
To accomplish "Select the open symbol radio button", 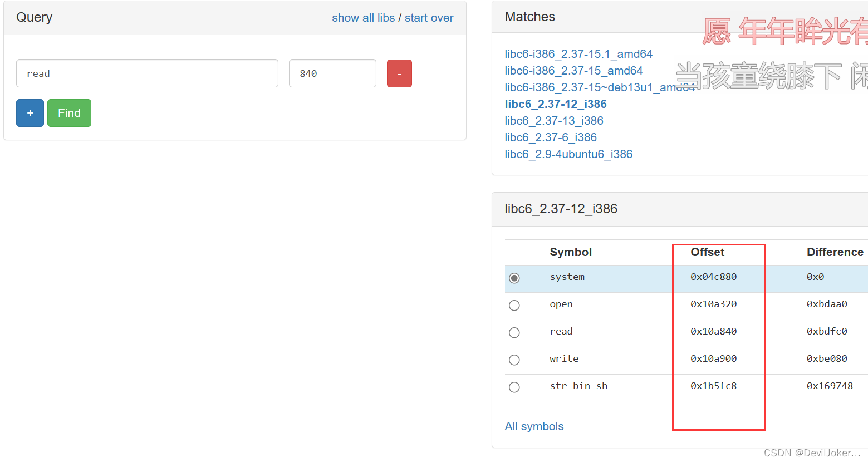I will click(514, 305).
